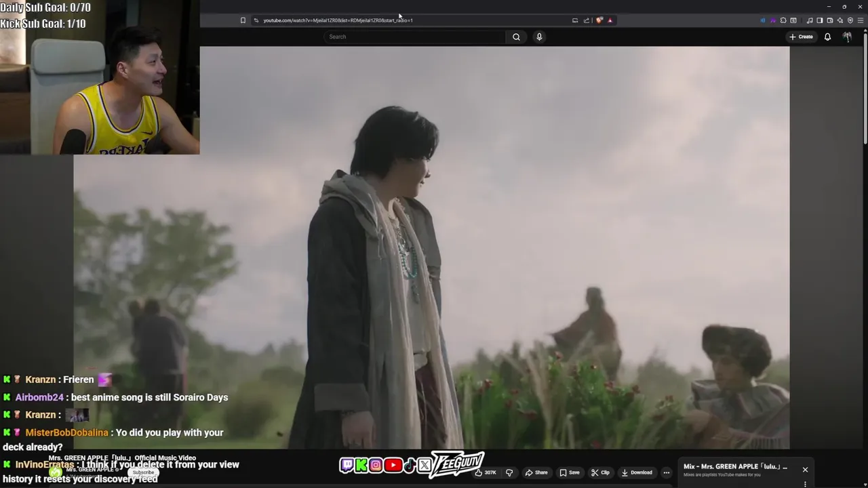Viewport: 868px width, 488px height.
Task: Click MisterBobDobalina username in chat
Action: click(x=66, y=432)
